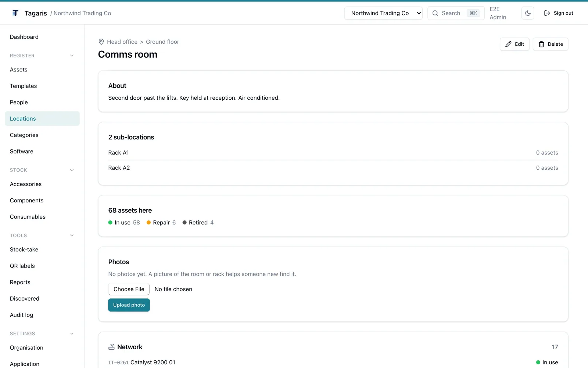The height and width of the screenshot is (368, 588).
Task: Open Dashboard in the sidebar
Action: point(42,37)
